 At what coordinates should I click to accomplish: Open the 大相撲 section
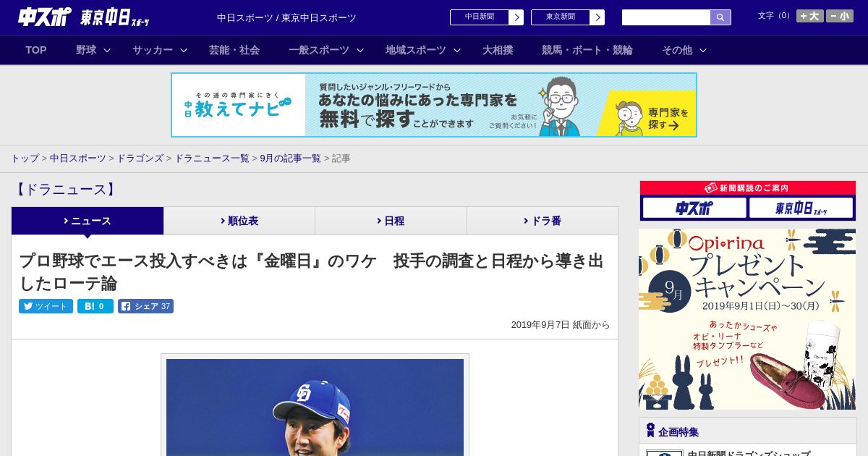(498, 50)
